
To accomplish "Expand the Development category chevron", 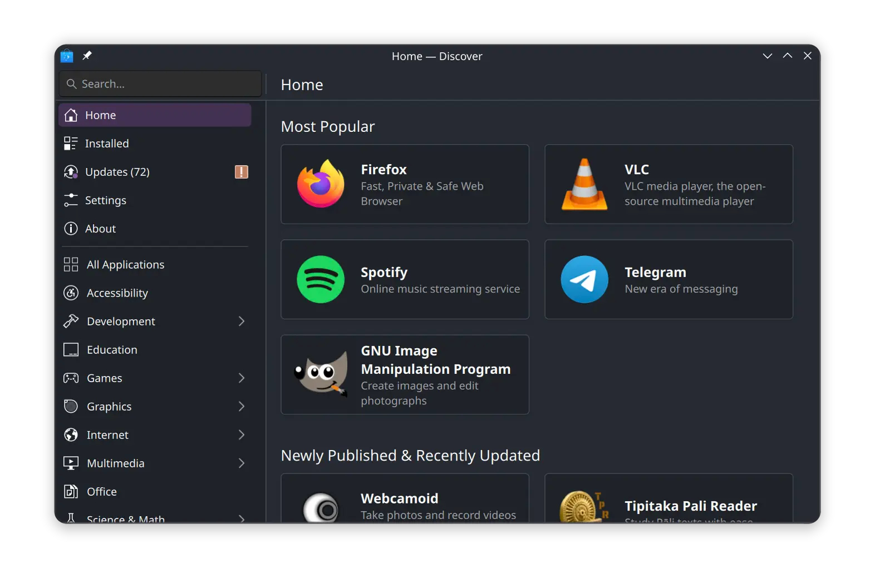I will click(242, 321).
